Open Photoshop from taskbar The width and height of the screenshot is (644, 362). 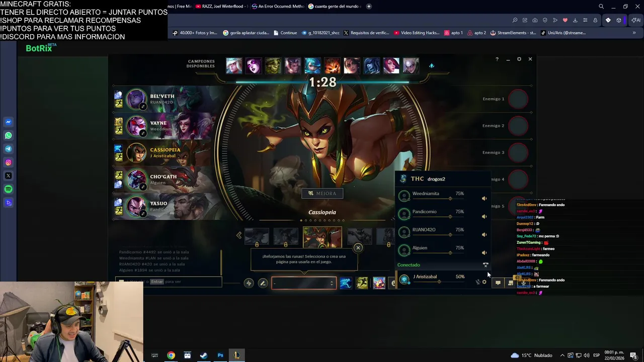click(220, 355)
